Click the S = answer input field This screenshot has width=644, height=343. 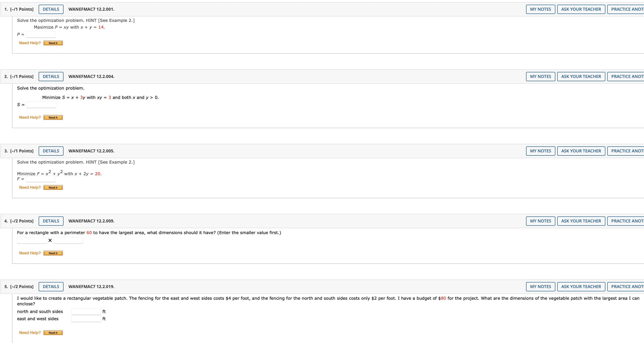(41, 105)
